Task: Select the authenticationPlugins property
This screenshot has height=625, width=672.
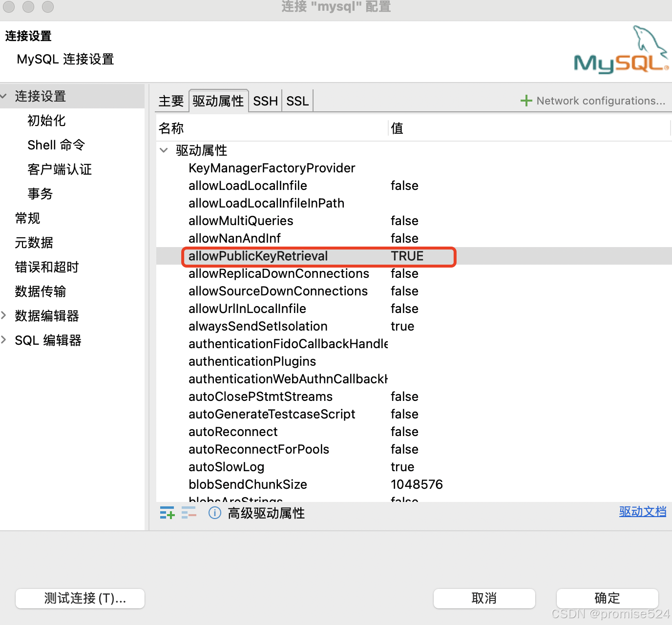Action: click(252, 361)
